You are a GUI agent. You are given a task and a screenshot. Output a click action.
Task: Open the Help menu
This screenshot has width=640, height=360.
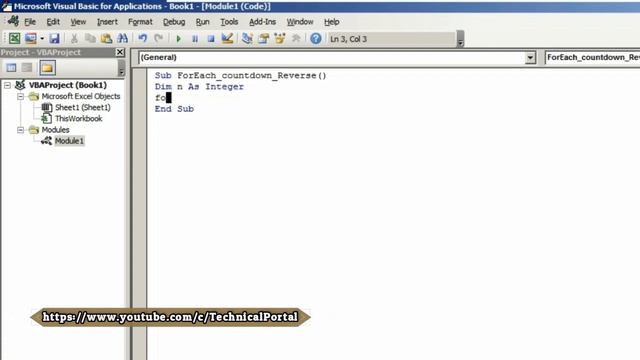click(331, 22)
